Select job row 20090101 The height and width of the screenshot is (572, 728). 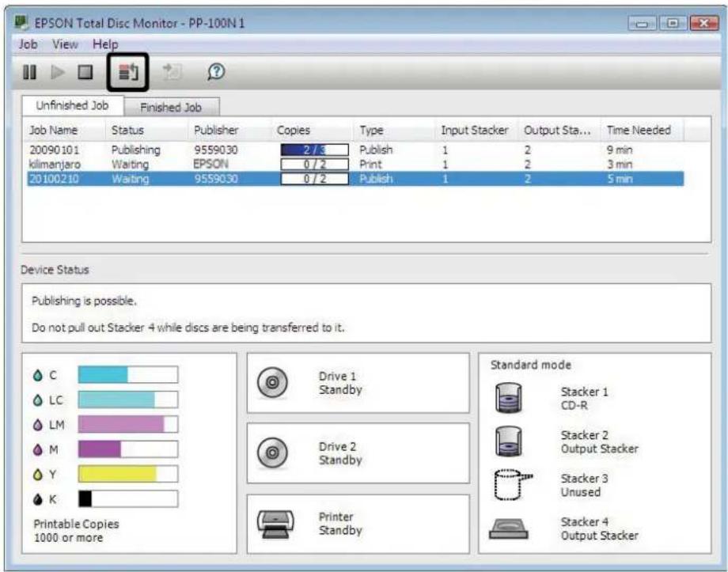pyautogui.click(x=355, y=150)
